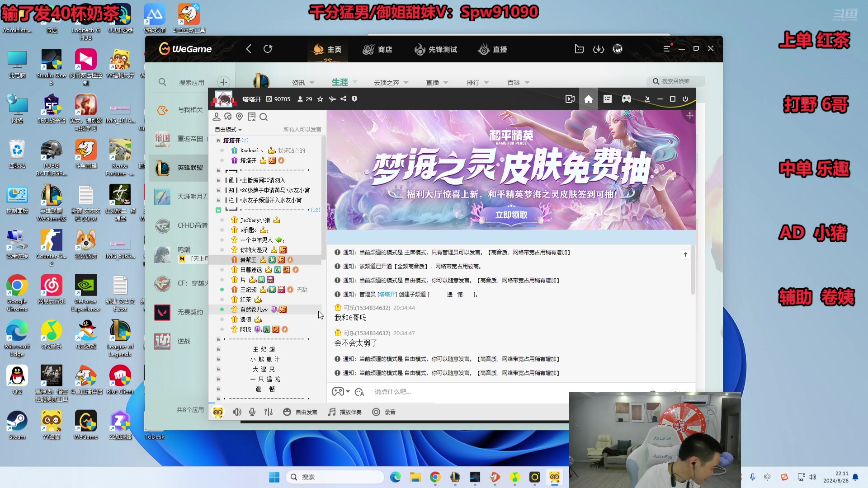Toggle the 自由发言 speaking mode
Image resolution: width=868 pixels, height=488 pixels.
click(x=300, y=412)
